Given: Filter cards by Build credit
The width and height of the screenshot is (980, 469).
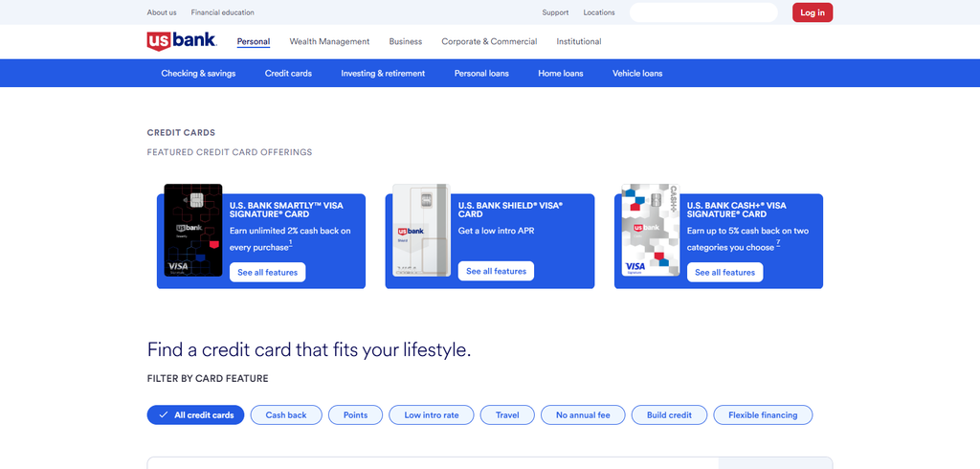Looking at the screenshot, I should pos(669,414).
